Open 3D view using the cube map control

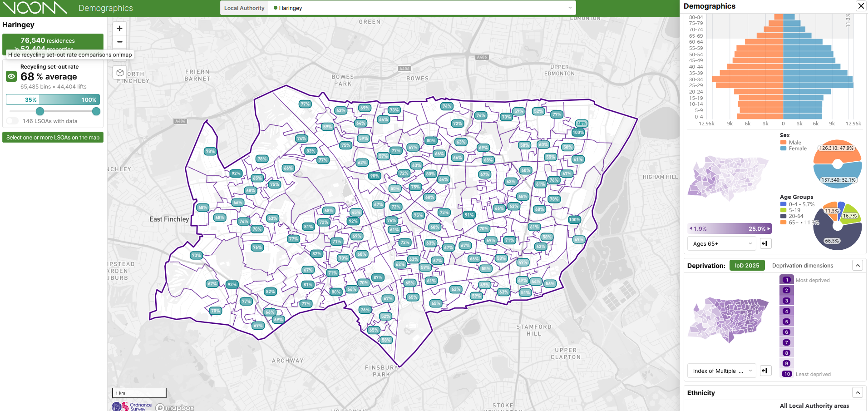[119, 72]
